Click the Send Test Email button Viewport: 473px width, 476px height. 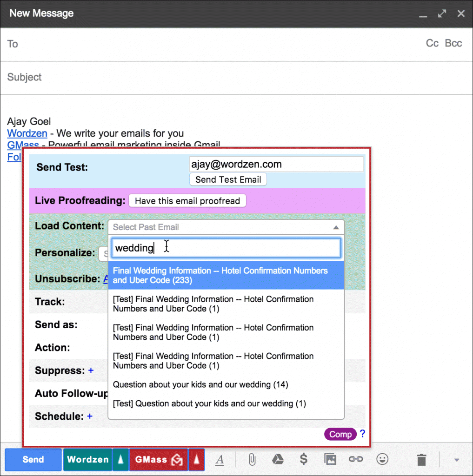coord(228,179)
